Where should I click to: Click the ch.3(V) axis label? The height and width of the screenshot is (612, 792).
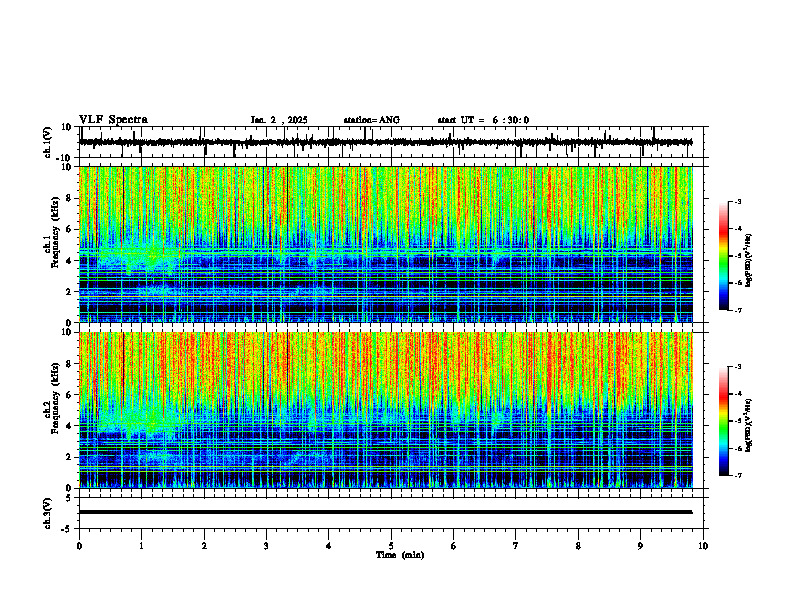click(48, 514)
